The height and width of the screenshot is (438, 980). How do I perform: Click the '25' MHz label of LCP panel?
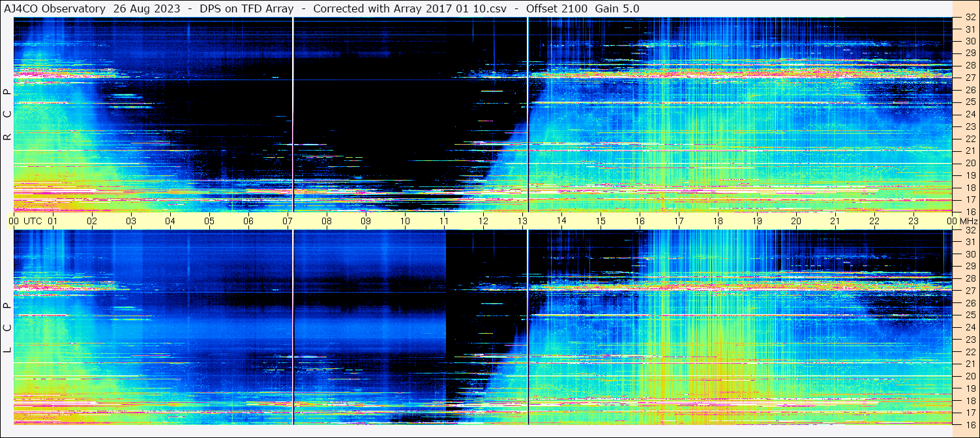click(x=970, y=315)
